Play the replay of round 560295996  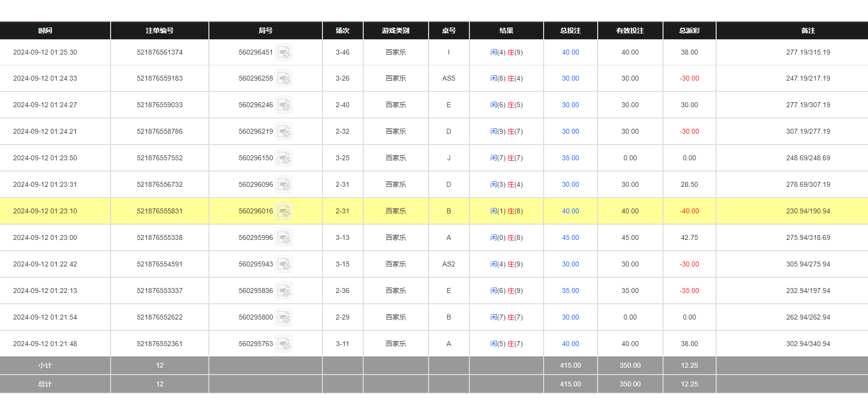284,238
